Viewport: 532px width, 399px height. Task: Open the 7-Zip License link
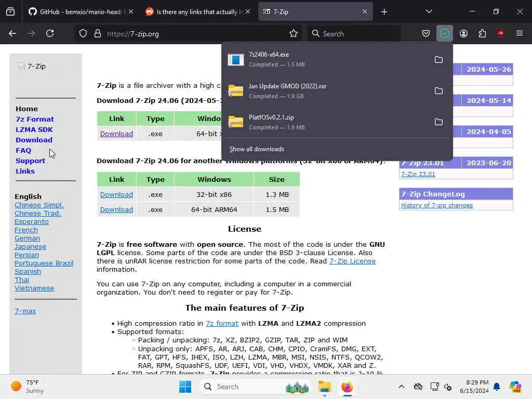[x=352, y=261]
